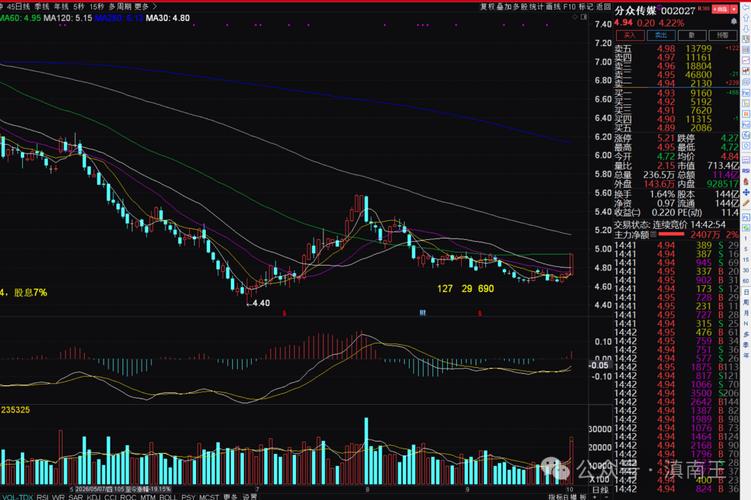
Task: Select the BOLL indicator tab
Action: pos(168,497)
